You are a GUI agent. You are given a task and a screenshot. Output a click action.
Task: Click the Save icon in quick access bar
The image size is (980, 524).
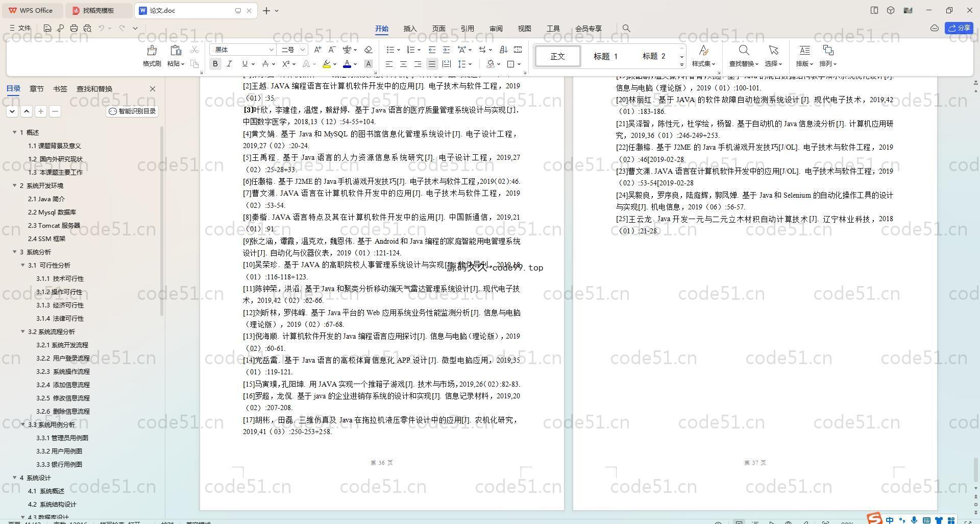(x=47, y=28)
